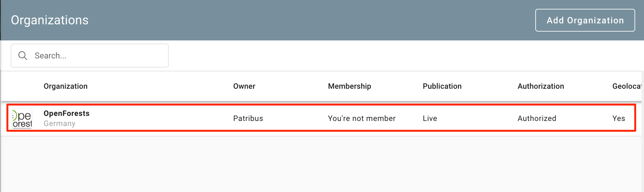Screen dimensions: 644x192
Task: Click the Add Organization button
Action: [585, 20]
